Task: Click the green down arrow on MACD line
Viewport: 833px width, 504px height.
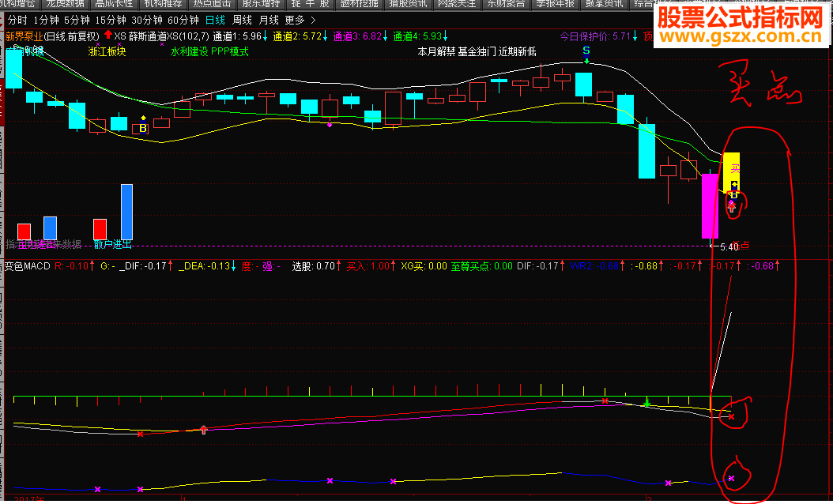Action: (646, 403)
